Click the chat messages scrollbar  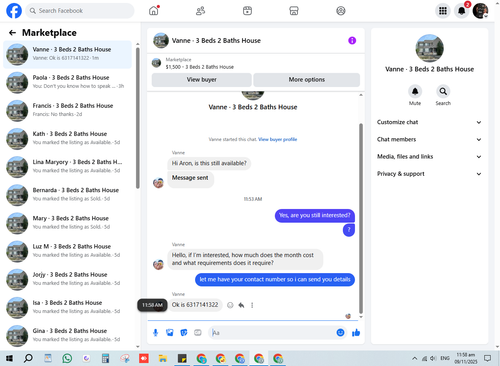tap(361, 218)
